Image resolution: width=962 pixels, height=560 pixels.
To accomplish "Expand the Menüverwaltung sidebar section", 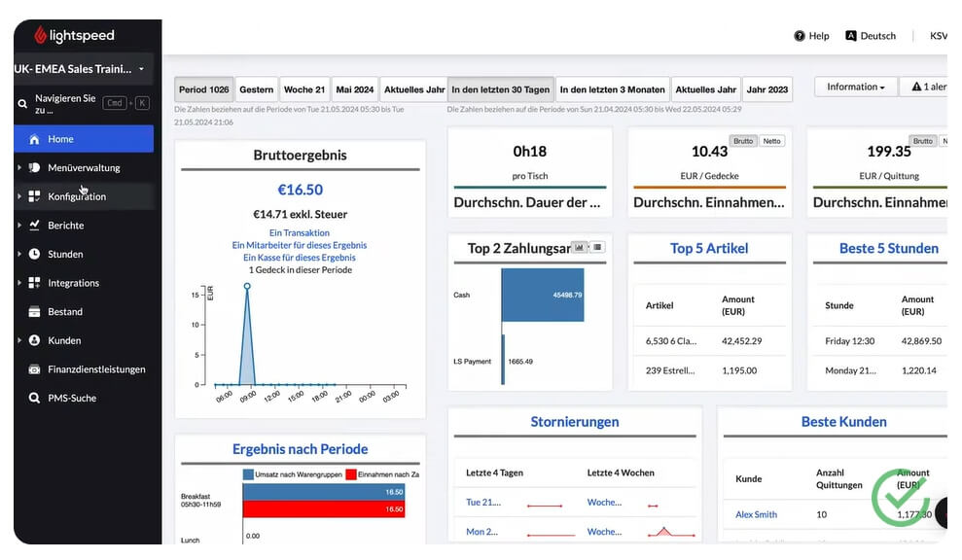I will click(x=19, y=167).
